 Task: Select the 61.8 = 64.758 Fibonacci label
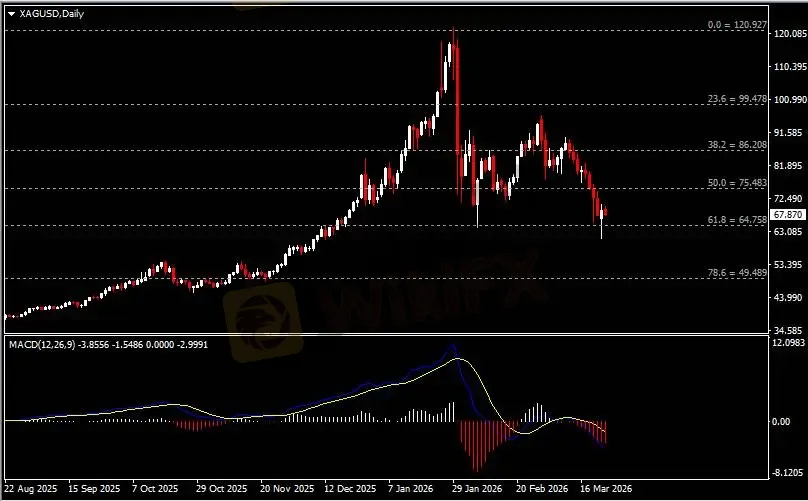737,220
